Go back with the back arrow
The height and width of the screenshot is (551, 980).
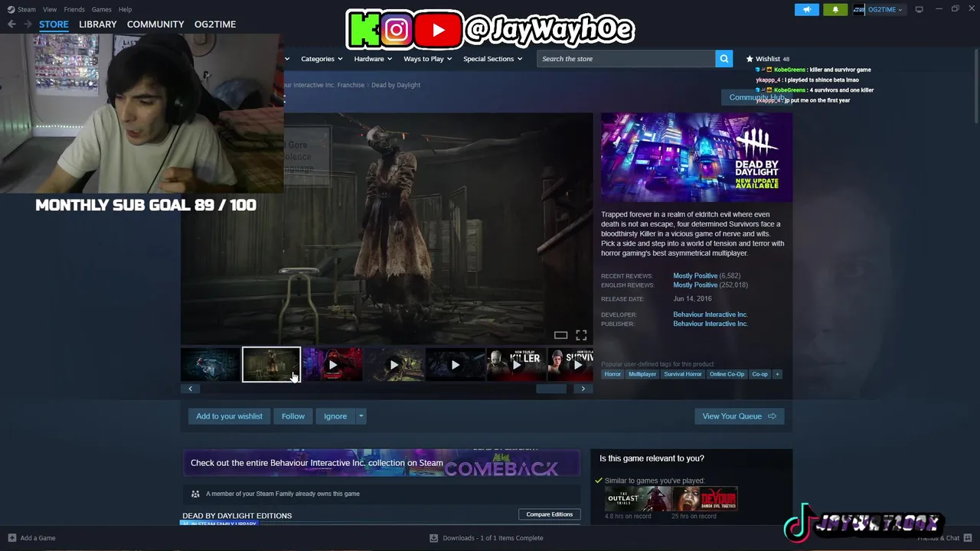[11, 24]
